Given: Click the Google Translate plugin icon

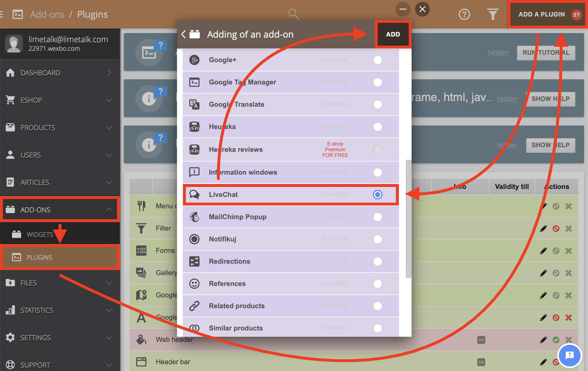Looking at the screenshot, I should point(194,104).
